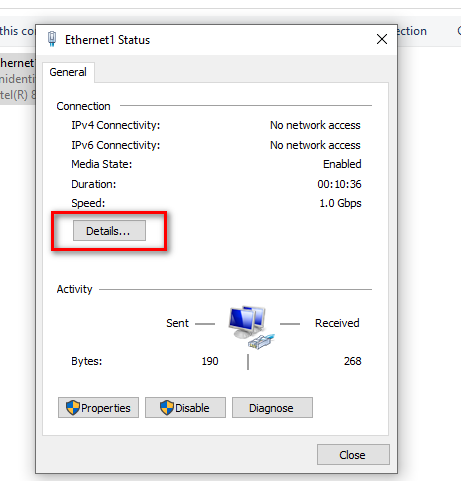Click the Ethernet1 Status title text

point(107,40)
